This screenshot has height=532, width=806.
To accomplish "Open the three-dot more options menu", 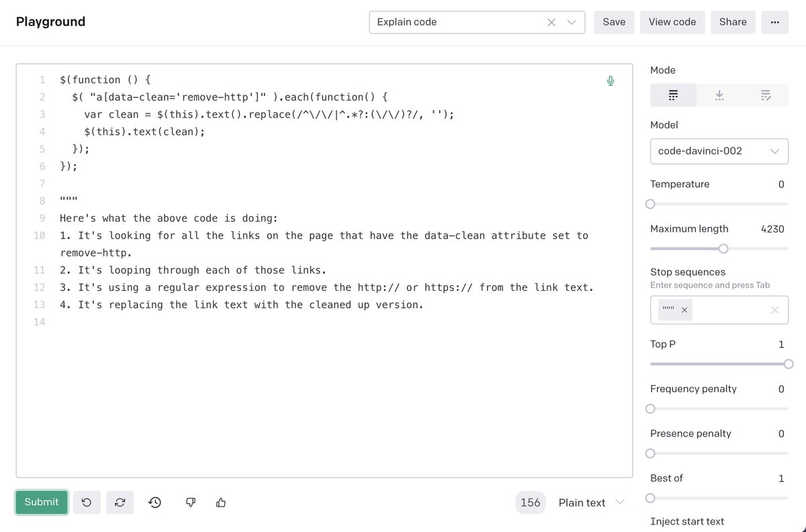I will click(x=775, y=22).
